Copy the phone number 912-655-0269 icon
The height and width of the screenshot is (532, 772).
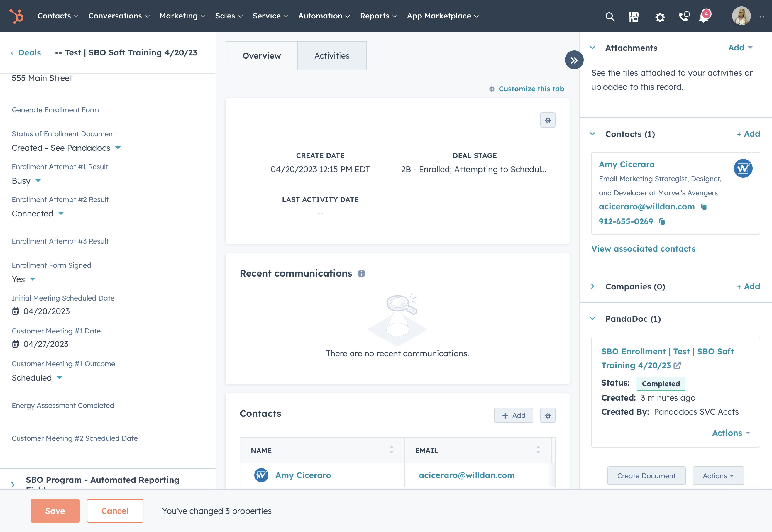[x=662, y=222]
